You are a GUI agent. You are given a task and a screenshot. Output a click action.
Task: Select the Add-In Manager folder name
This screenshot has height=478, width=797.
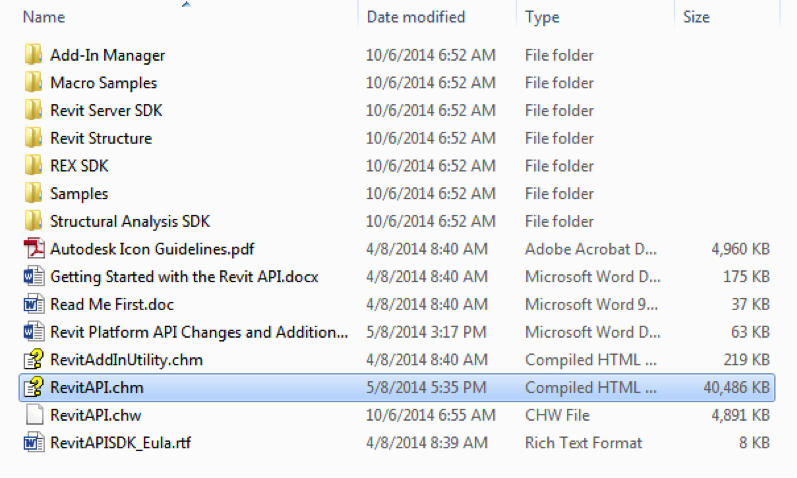pyautogui.click(x=107, y=55)
